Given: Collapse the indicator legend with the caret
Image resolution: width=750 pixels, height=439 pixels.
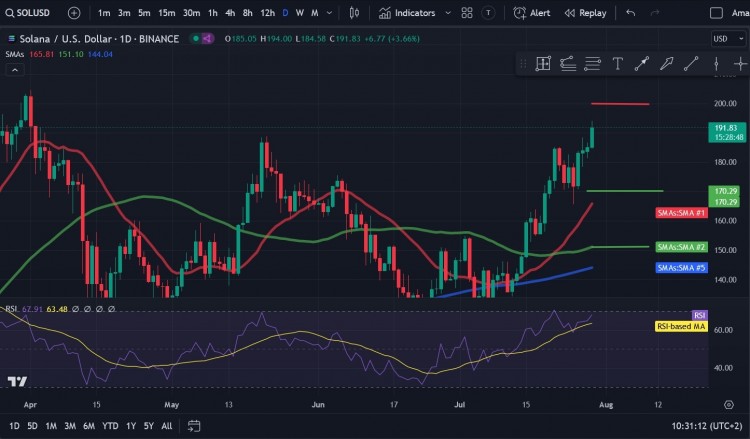Looking at the screenshot, I should pos(15,70).
